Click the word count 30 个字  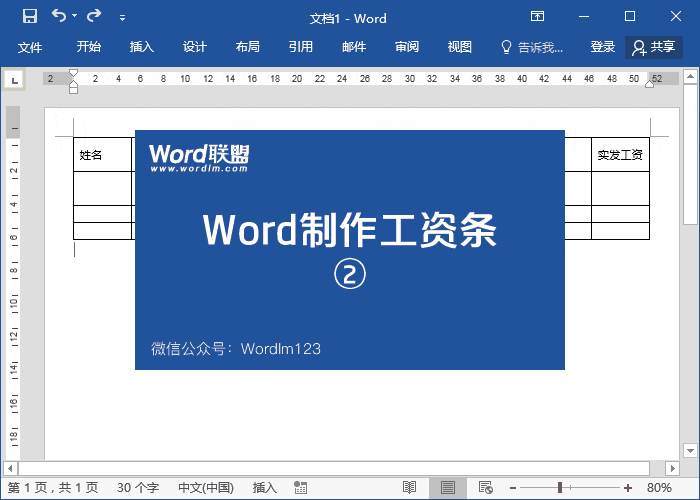click(138, 488)
